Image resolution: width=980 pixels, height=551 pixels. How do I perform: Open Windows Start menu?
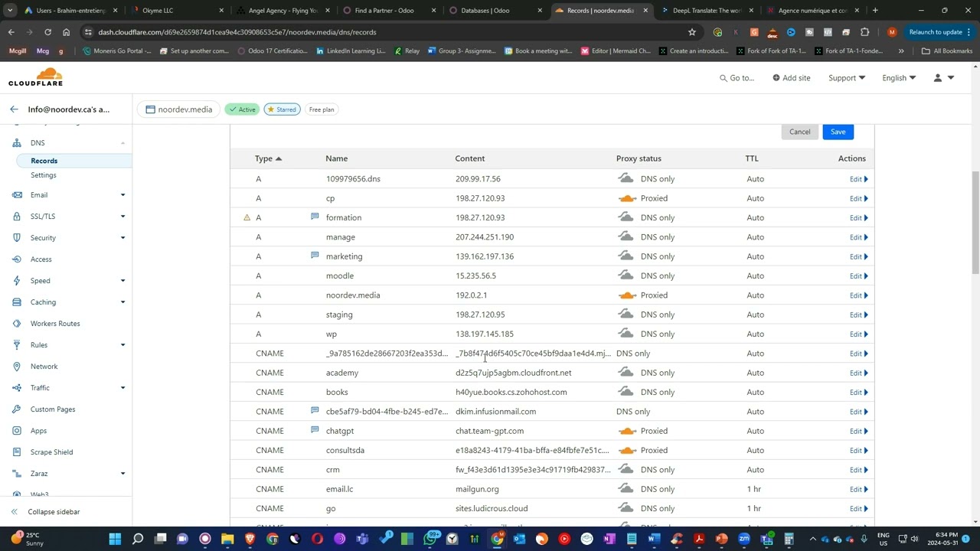pyautogui.click(x=115, y=539)
